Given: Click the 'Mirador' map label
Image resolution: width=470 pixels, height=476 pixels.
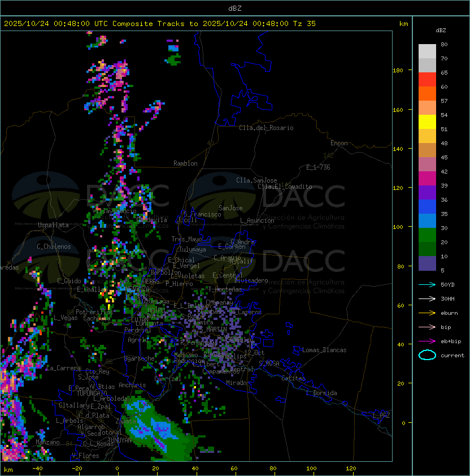Looking at the screenshot, I should [x=238, y=383].
